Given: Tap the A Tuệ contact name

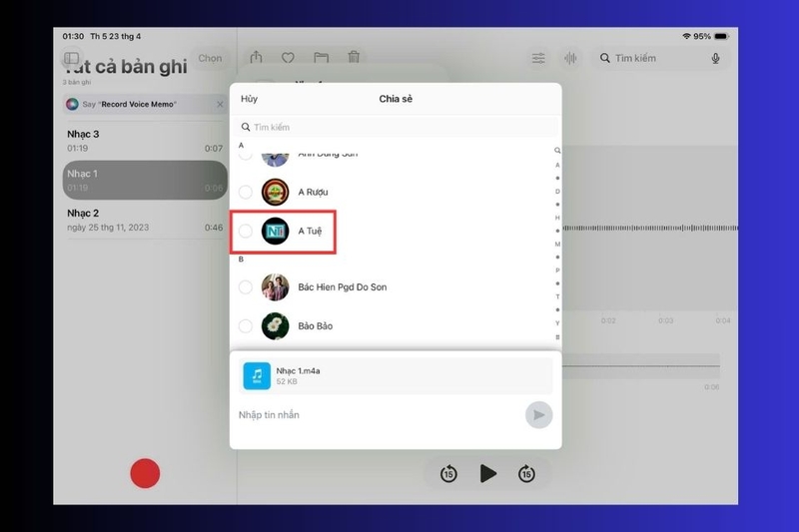Looking at the screenshot, I should click(310, 232).
